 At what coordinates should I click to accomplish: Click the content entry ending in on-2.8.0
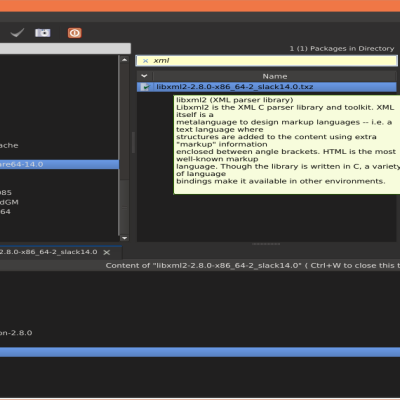click(16, 333)
